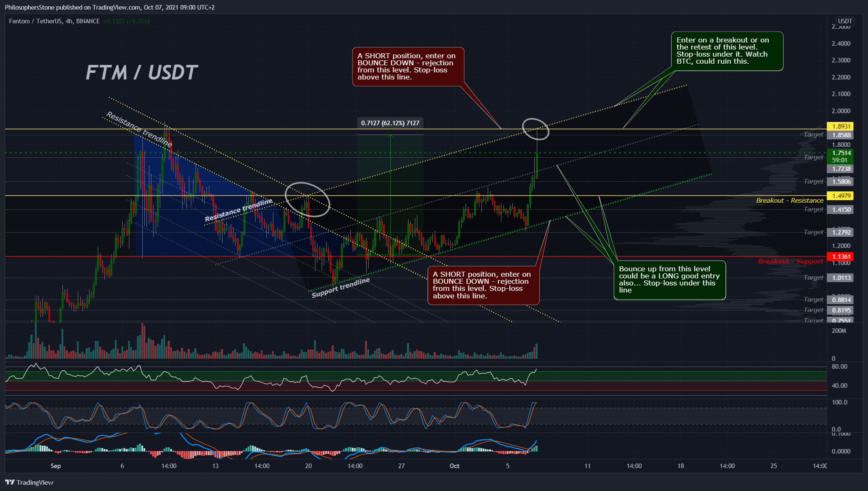Open the USDT currency selector
Viewport: 868px width, 491px height.
pos(845,21)
